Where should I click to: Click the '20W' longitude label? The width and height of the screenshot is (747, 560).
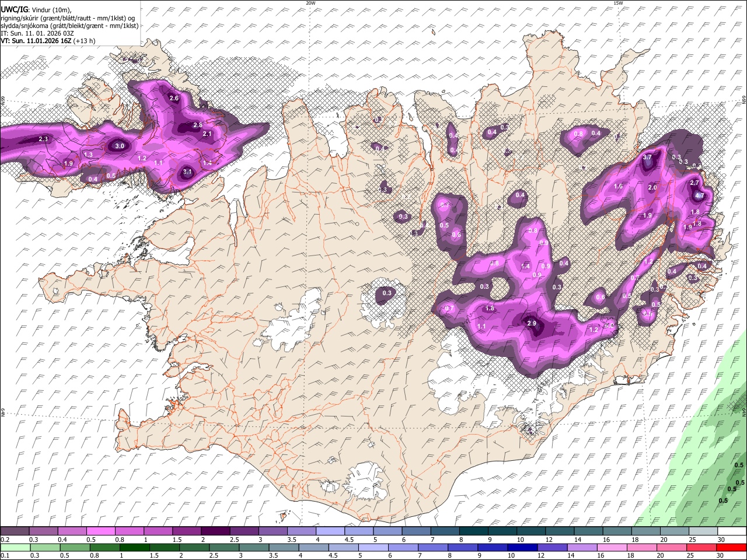pyautogui.click(x=310, y=3)
